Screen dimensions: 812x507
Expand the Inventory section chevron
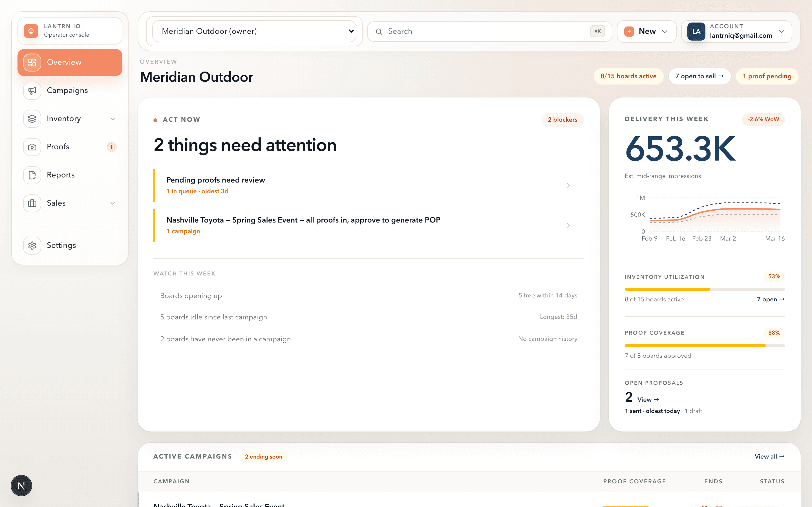click(113, 118)
